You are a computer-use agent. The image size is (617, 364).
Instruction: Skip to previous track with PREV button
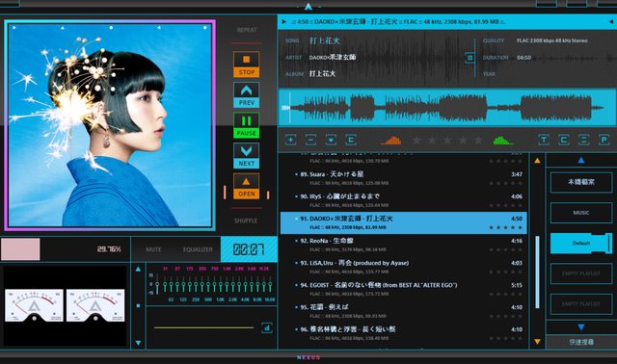point(247,94)
